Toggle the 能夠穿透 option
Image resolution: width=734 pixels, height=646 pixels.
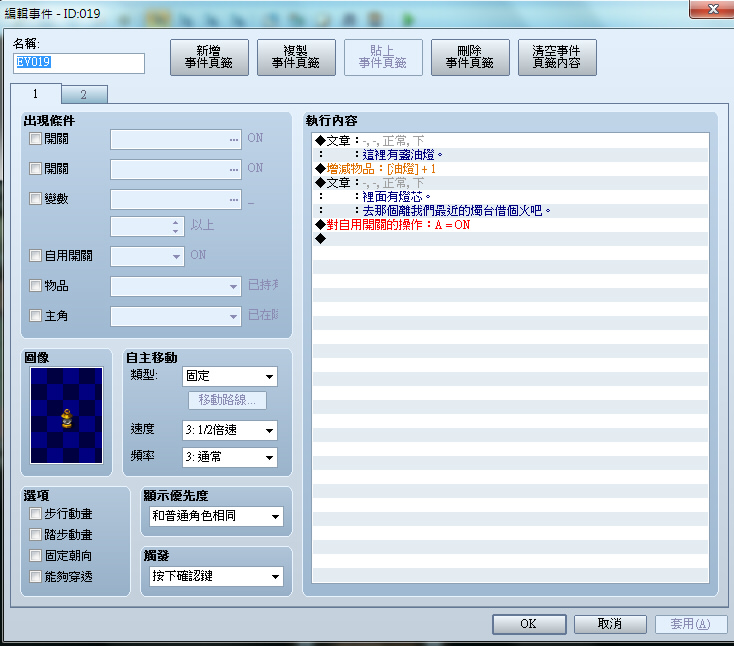(35, 576)
